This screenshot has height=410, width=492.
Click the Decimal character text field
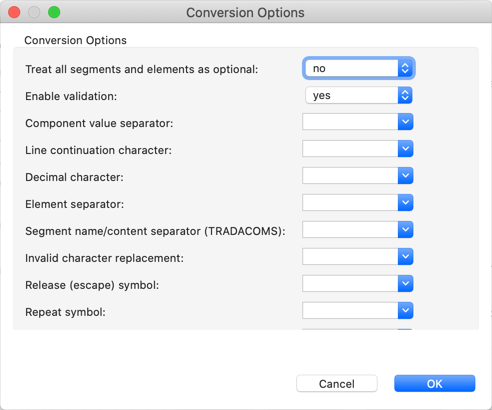click(350, 176)
